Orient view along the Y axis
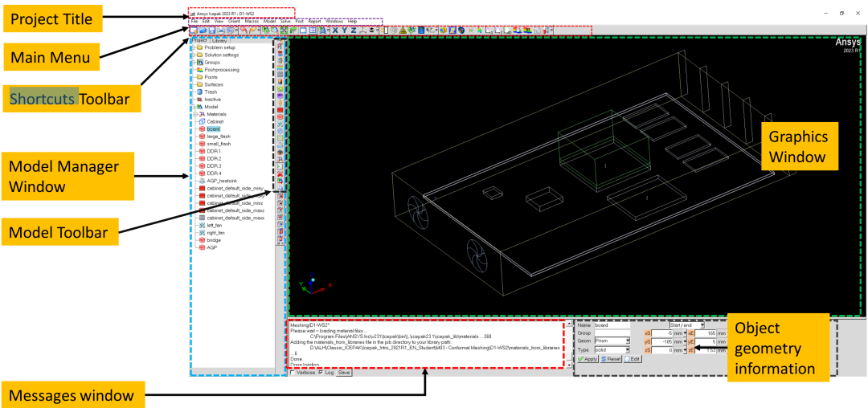 pos(344,31)
